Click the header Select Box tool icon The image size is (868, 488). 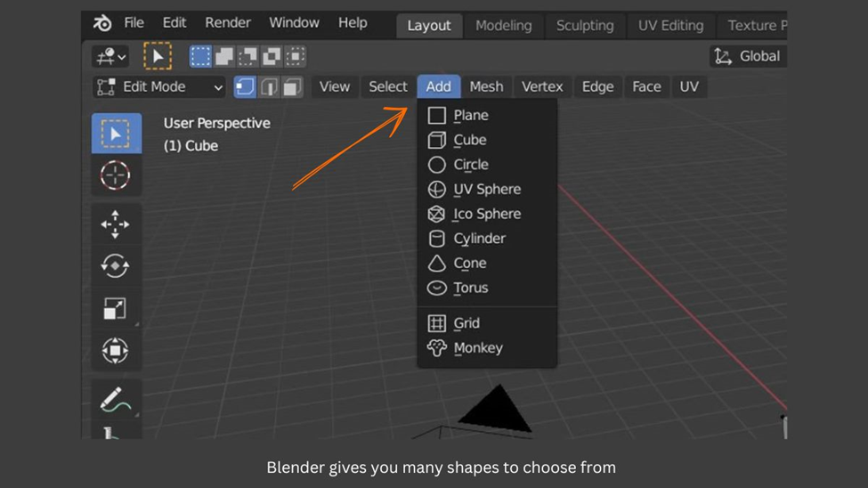pyautogui.click(x=158, y=56)
